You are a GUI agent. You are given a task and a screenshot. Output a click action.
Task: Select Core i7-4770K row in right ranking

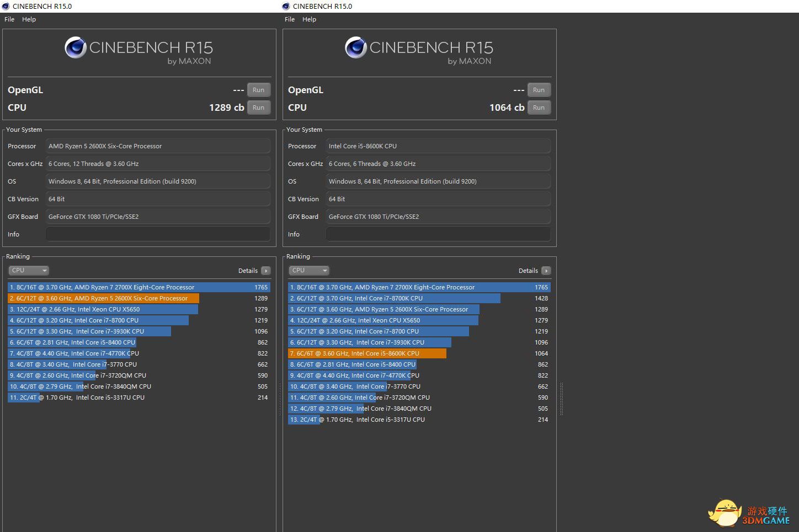[x=419, y=375]
